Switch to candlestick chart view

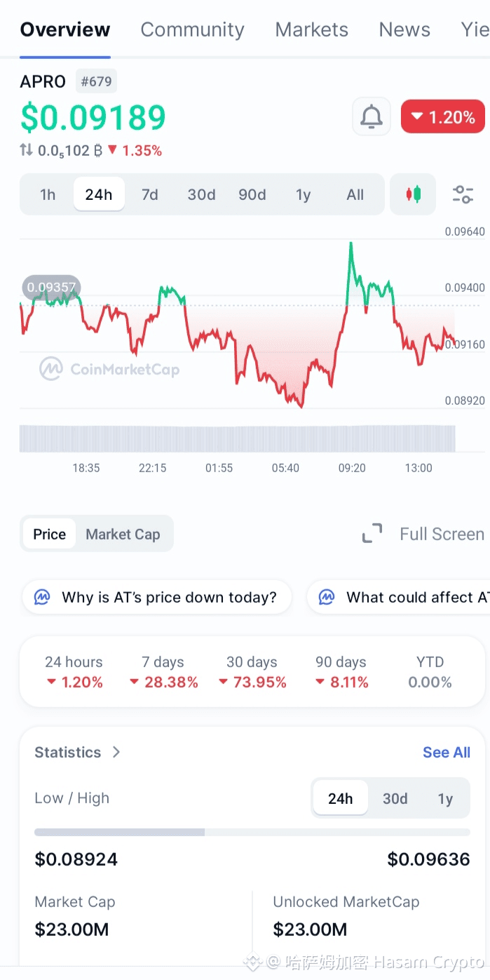click(x=414, y=194)
